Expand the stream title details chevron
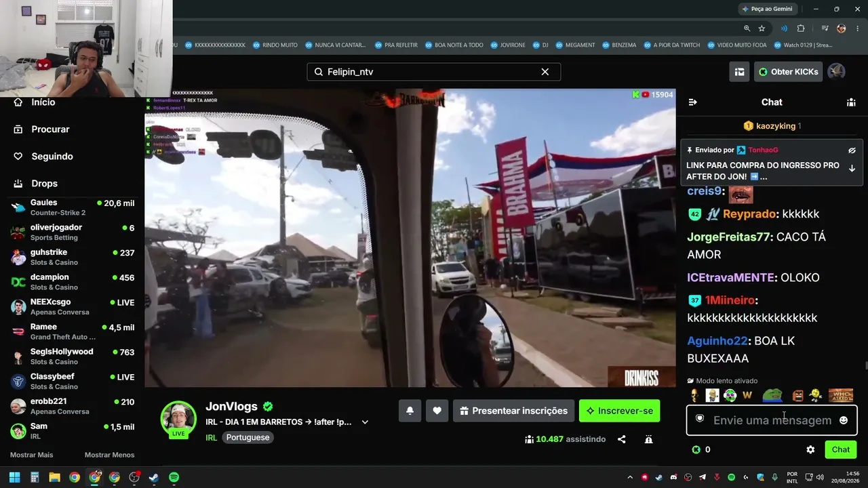The width and height of the screenshot is (868, 488). point(365,422)
